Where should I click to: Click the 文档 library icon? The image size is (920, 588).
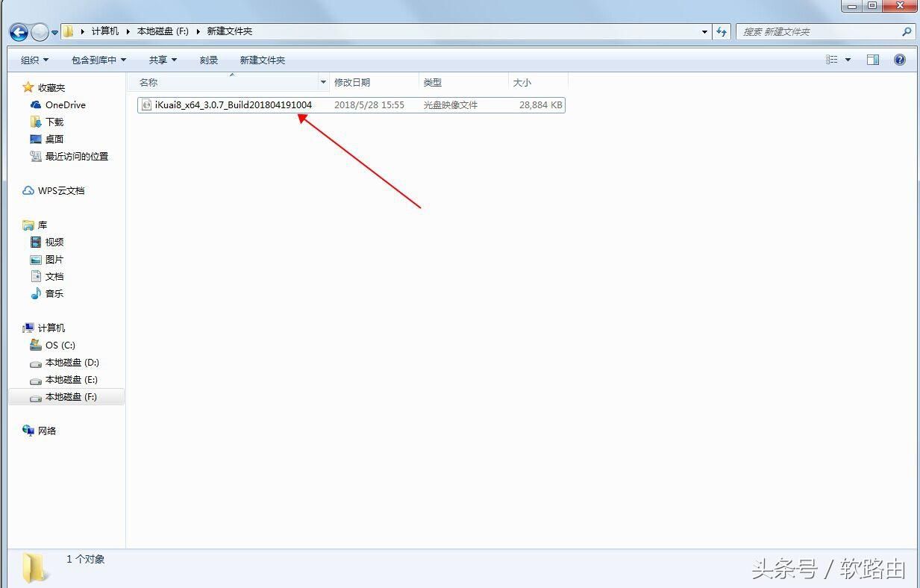36,277
